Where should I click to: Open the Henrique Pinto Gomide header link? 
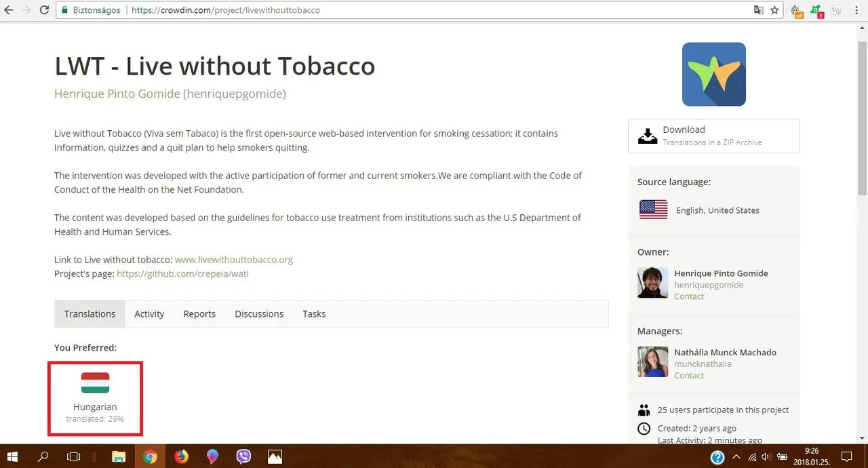(x=117, y=94)
